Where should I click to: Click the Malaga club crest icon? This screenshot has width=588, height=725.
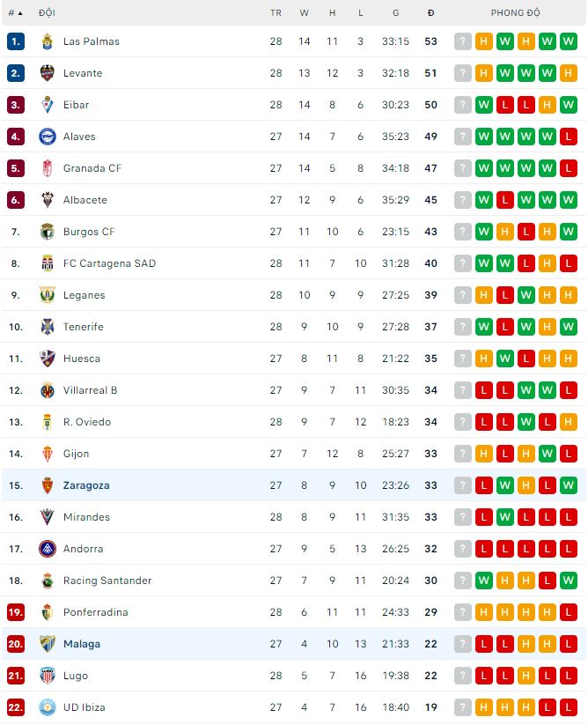(x=48, y=644)
